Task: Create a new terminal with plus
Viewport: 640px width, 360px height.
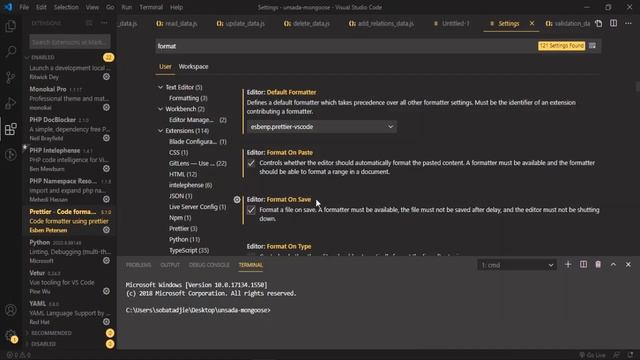Action: tap(568, 264)
